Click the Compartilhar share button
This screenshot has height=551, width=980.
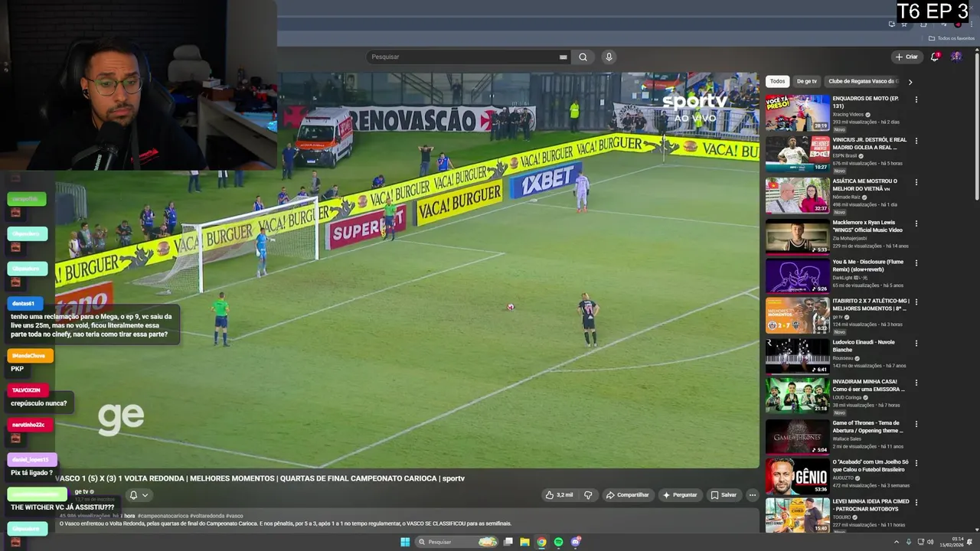[x=627, y=495]
